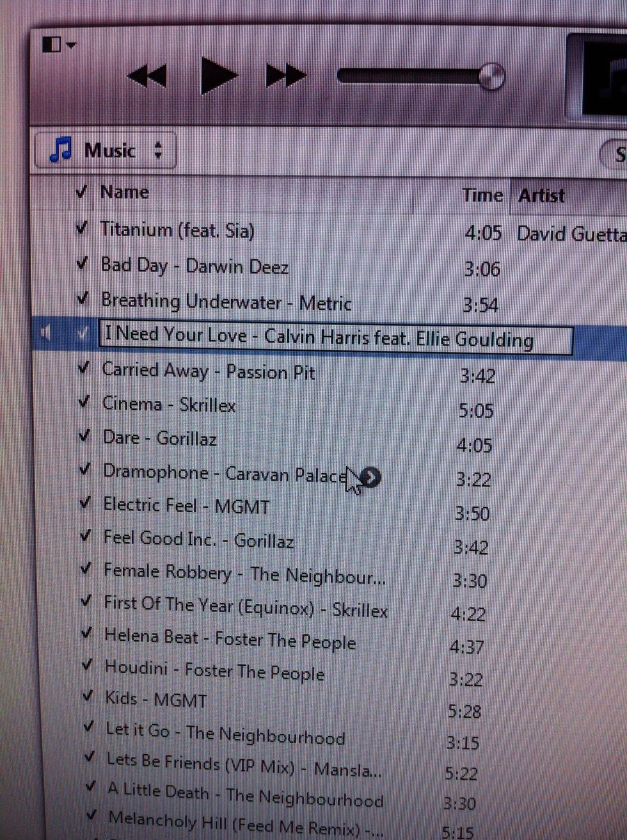Click the 3:54 time for Breathing Underwater
627x840 pixels.
tap(480, 304)
